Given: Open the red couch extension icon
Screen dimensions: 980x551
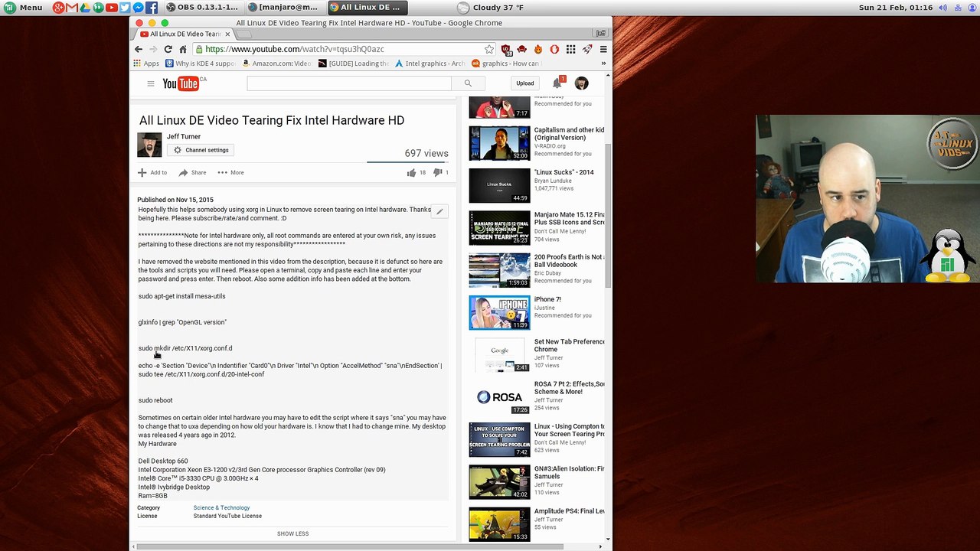Looking at the screenshot, I should pos(522,49).
